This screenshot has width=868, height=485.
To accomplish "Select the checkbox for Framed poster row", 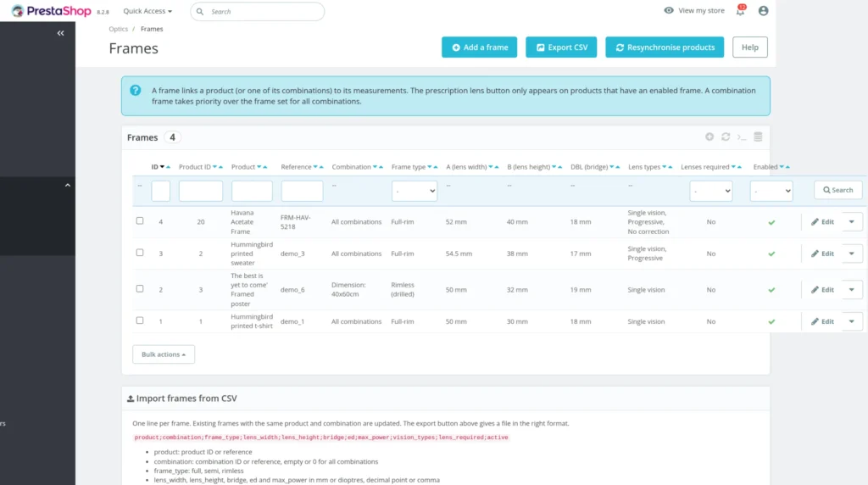I will 140,288.
